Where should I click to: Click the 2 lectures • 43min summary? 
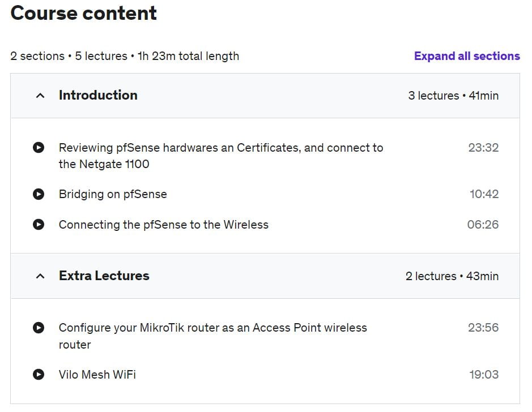[x=452, y=276]
